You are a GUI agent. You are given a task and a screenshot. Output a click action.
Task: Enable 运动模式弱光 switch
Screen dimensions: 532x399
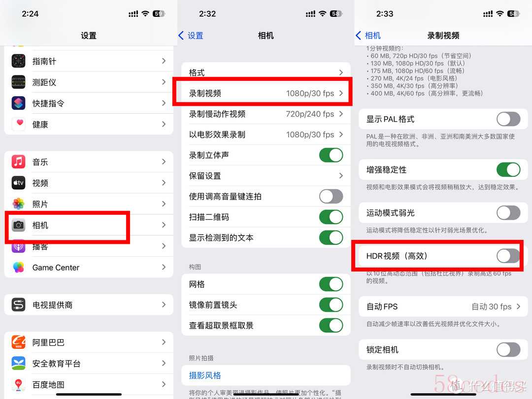pos(508,213)
